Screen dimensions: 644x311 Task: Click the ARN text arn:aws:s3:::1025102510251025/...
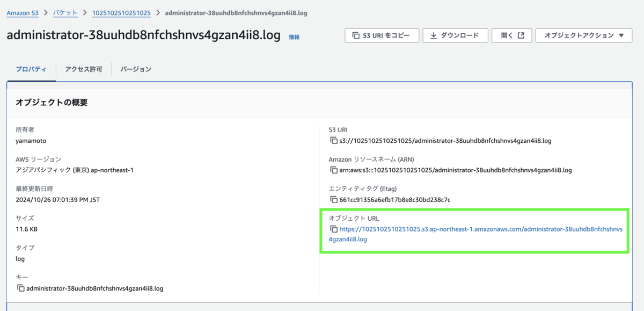coord(456,170)
